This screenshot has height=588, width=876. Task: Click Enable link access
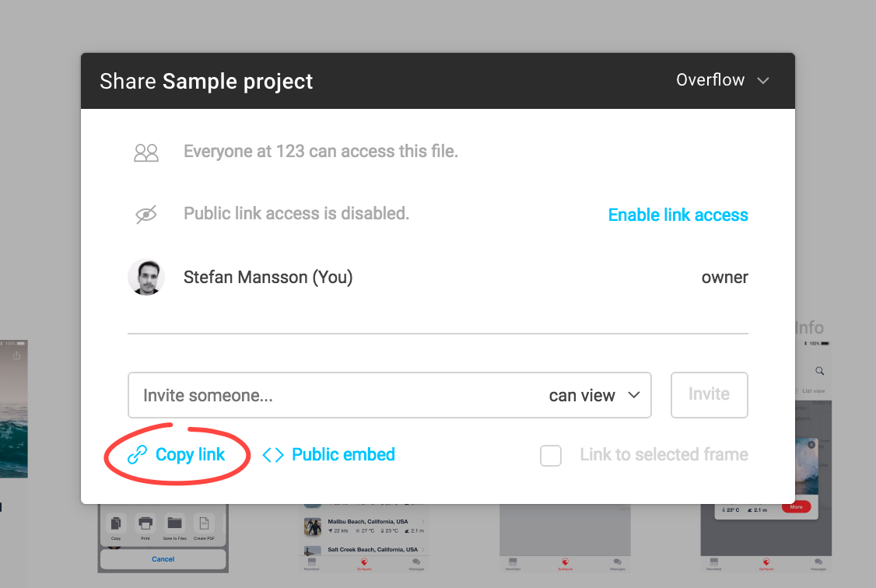point(678,215)
